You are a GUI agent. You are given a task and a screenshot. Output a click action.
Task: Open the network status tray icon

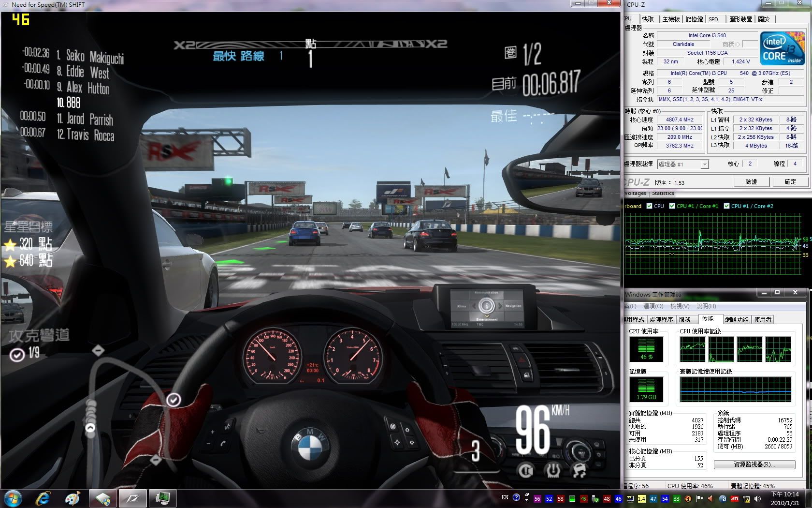(x=746, y=499)
